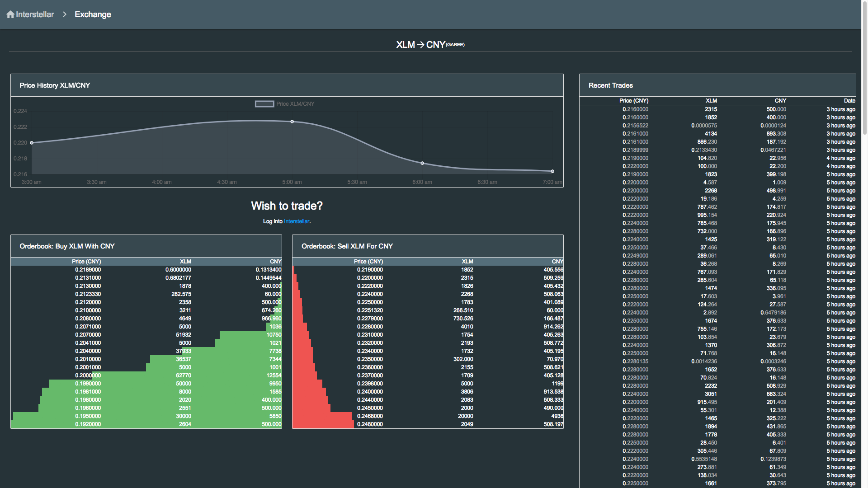Select sell order priced 0.2190000
868x488 pixels.
(x=428, y=270)
